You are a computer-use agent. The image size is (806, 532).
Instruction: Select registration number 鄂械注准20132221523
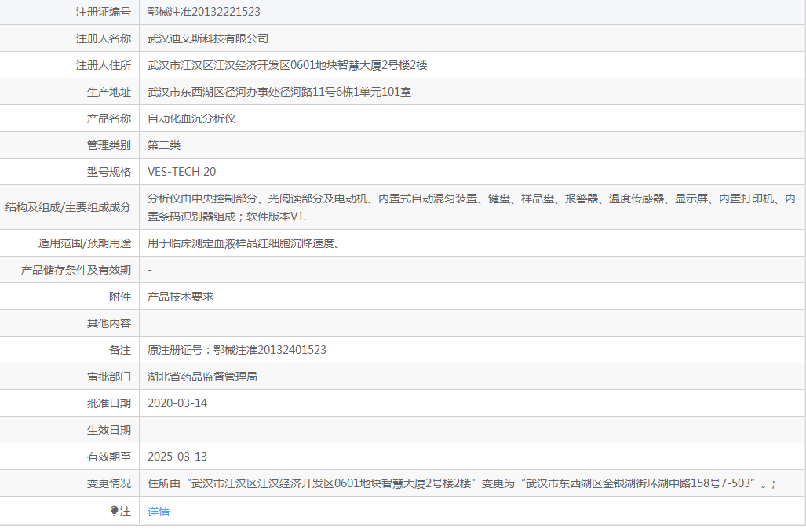coord(204,12)
